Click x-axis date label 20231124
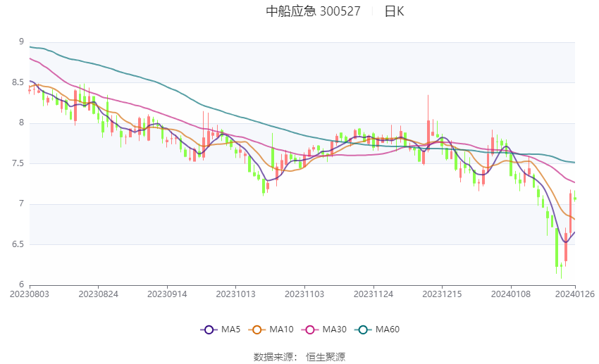Image resolution: width=599 pixels, height=364 pixels. coord(373,294)
